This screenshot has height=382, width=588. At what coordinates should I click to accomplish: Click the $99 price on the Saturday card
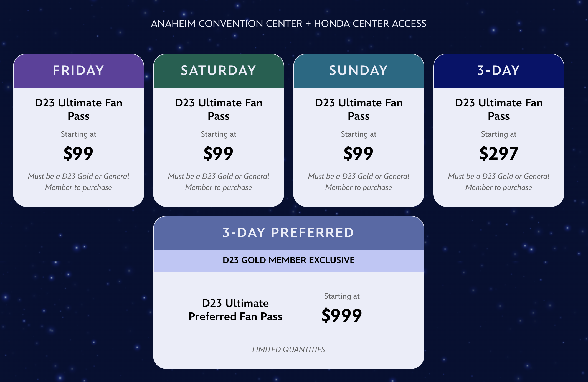coord(219,153)
